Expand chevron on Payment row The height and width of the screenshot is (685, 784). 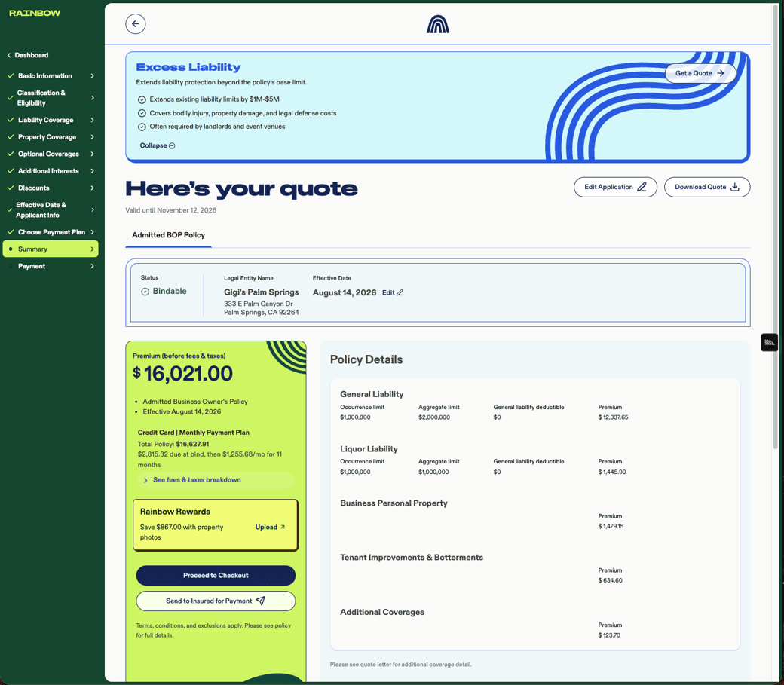tap(93, 266)
